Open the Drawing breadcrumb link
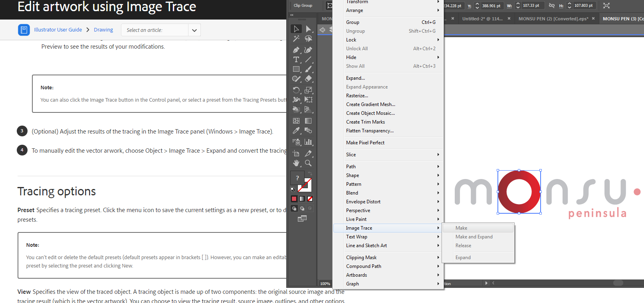 point(103,30)
